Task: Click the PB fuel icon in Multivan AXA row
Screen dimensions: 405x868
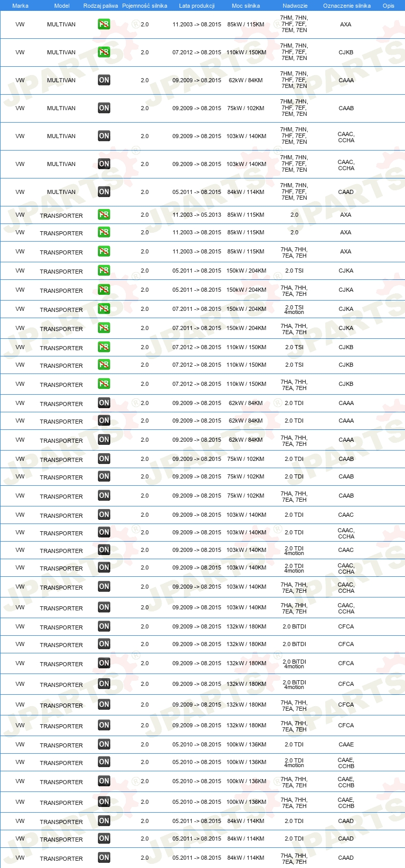Action: point(104,24)
